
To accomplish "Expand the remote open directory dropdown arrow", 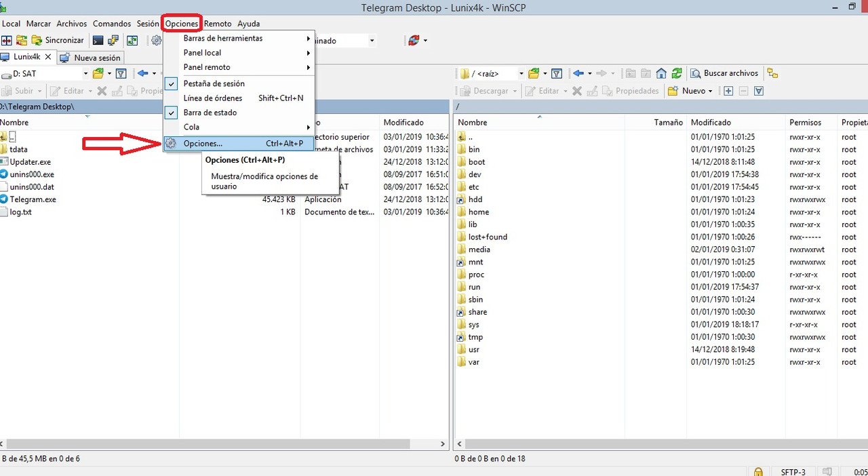I will (544, 73).
